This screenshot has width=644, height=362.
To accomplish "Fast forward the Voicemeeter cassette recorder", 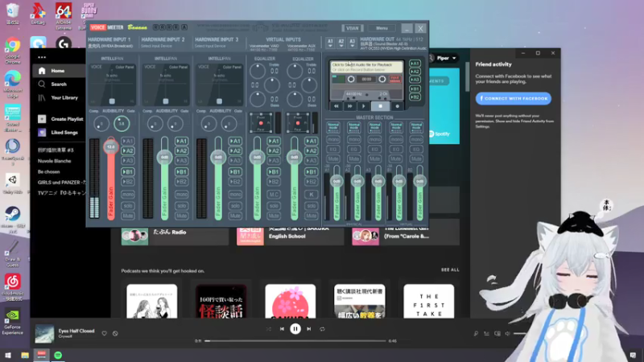I will [x=350, y=106].
